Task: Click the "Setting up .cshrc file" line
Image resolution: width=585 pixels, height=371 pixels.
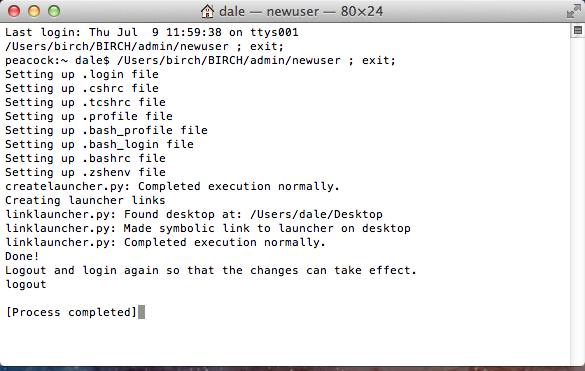Action: 82,88
